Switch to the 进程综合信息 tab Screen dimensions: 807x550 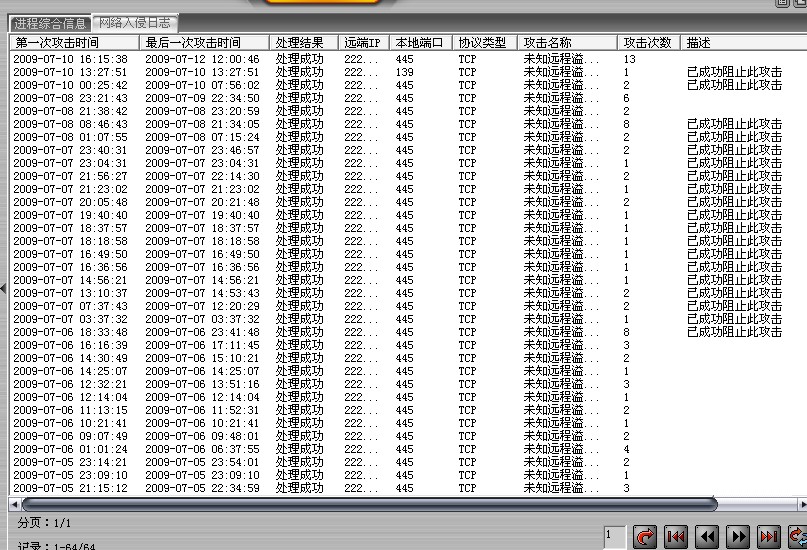point(50,23)
